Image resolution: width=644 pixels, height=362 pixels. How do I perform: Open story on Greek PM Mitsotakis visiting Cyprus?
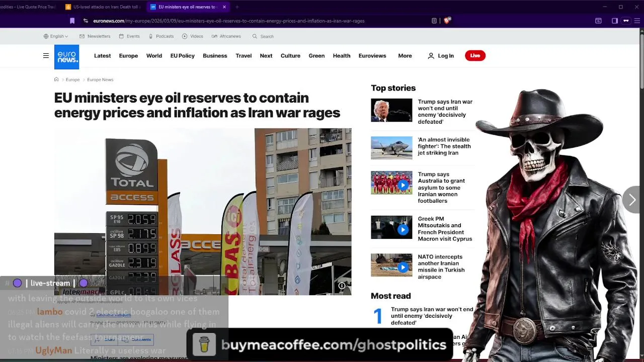tap(445, 229)
